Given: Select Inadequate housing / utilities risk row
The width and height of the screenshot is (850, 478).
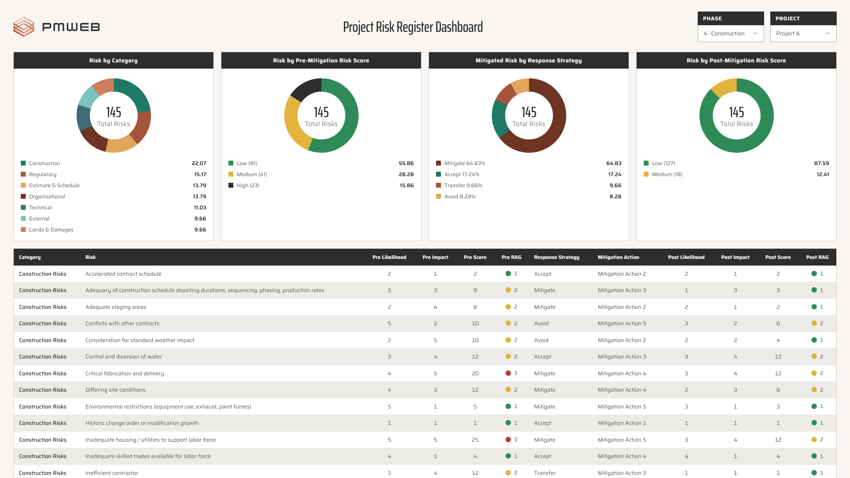Looking at the screenshot, I should click(x=425, y=440).
